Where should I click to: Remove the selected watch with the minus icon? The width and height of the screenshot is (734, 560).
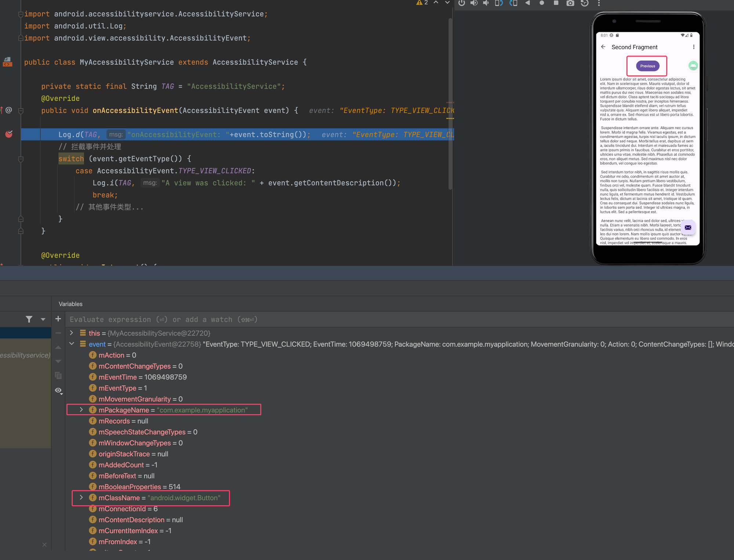pos(58,333)
